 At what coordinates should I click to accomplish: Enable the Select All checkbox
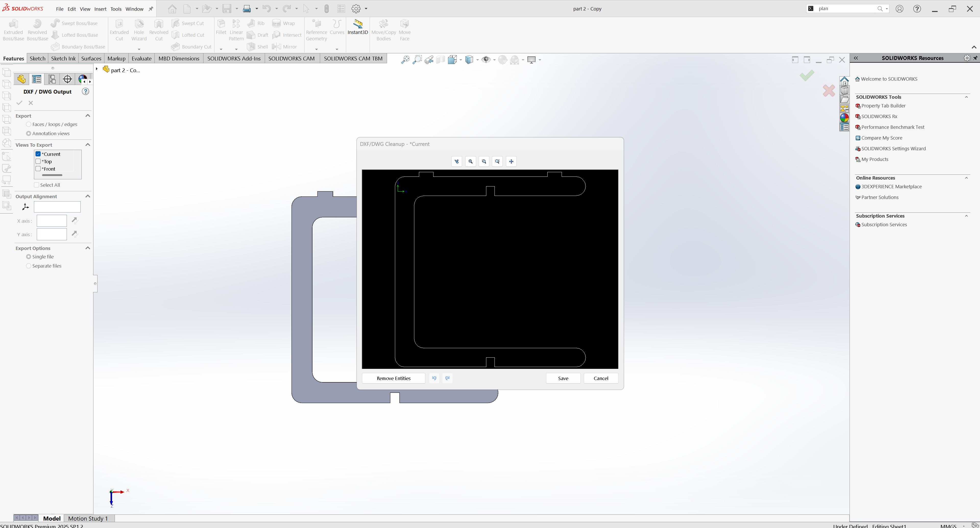tap(37, 185)
